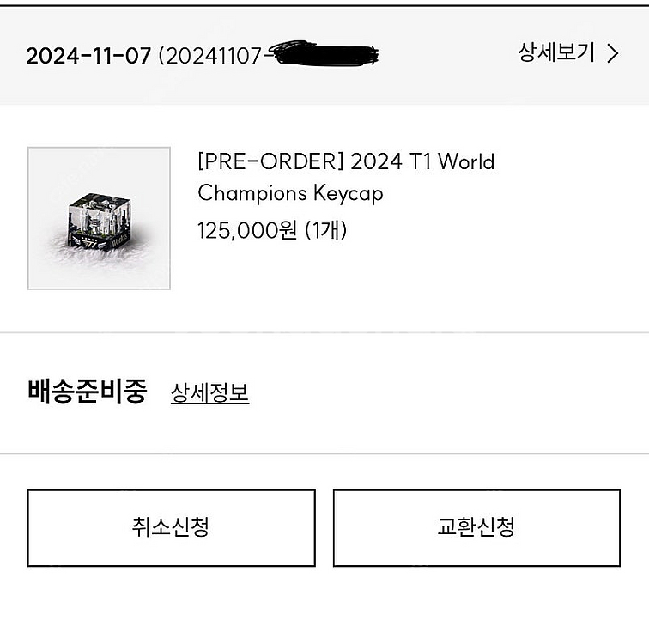Click the gray order header bar

point(324,56)
